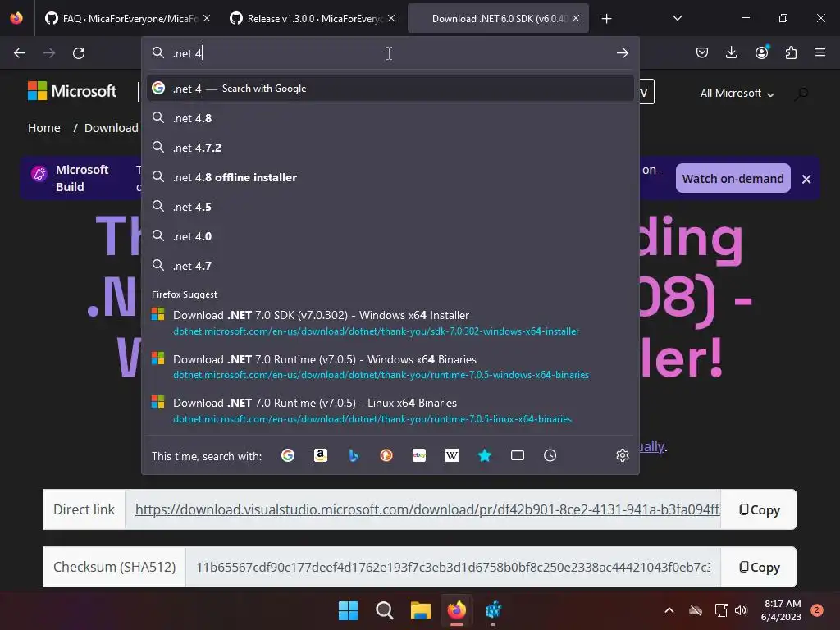
Task: Pick ".net 4.8 offline installer" suggestion
Action: (x=390, y=177)
